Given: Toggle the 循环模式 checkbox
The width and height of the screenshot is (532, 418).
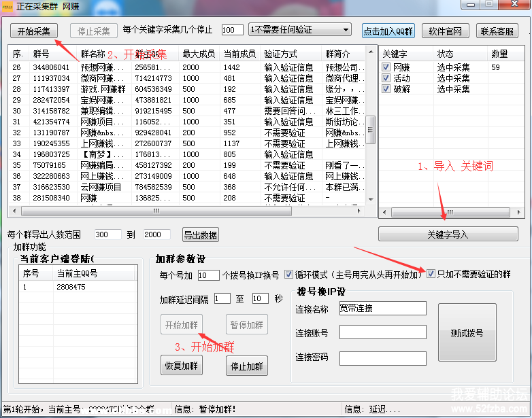Looking at the screenshot, I should 288,275.
